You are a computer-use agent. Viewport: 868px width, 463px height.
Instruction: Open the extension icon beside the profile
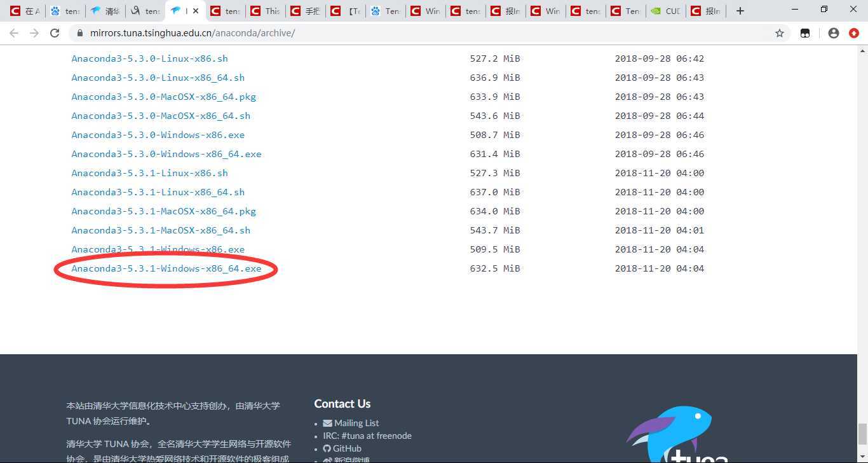click(x=805, y=33)
